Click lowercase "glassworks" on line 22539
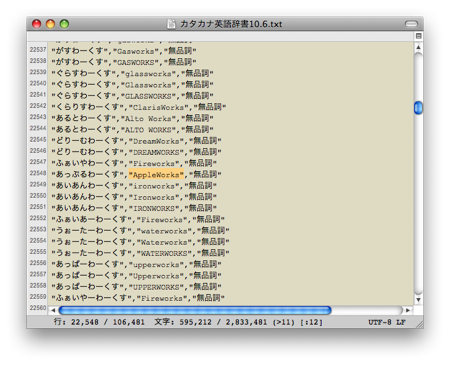This screenshot has height=365, width=450. (148, 74)
